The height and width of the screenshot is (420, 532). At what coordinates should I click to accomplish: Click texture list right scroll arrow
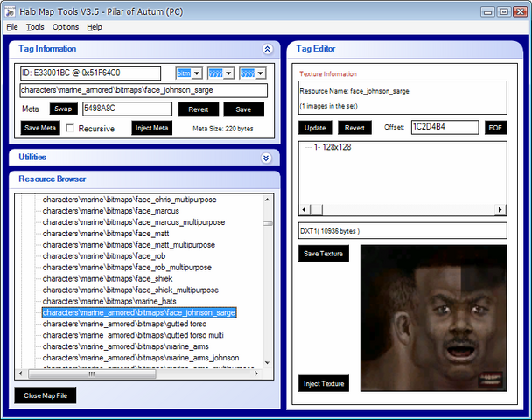[500, 210]
